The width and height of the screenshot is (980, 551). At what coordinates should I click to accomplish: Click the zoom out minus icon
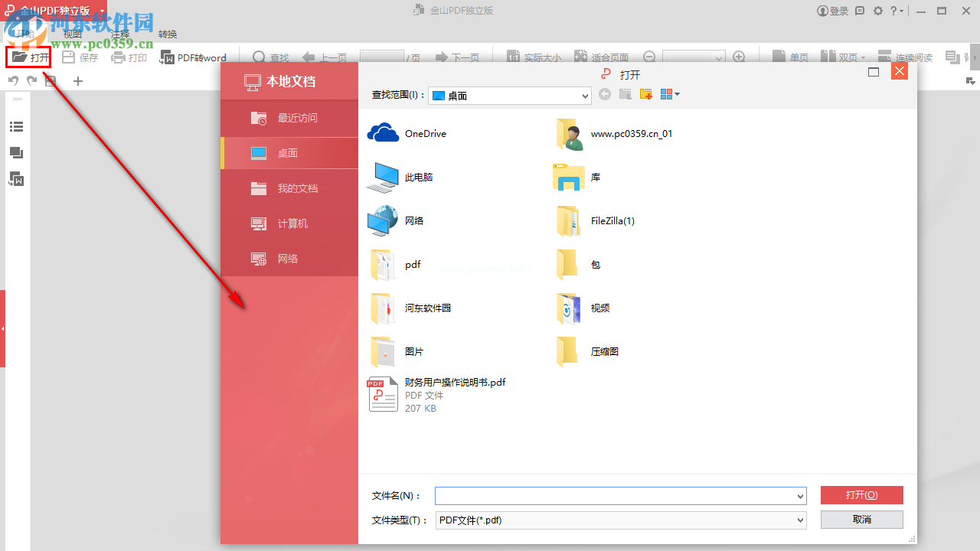(649, 57)
